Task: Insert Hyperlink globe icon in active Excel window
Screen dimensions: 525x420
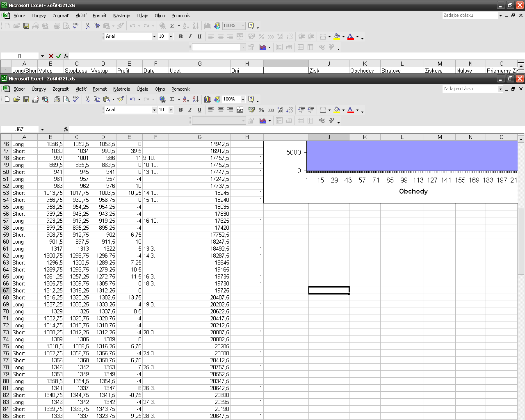Action: point(162,99)
